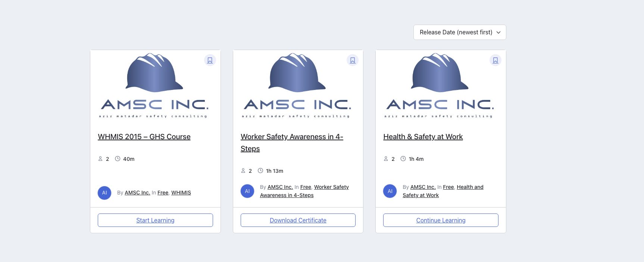
Task: Click Start Learning button
Action: point(155,220)
